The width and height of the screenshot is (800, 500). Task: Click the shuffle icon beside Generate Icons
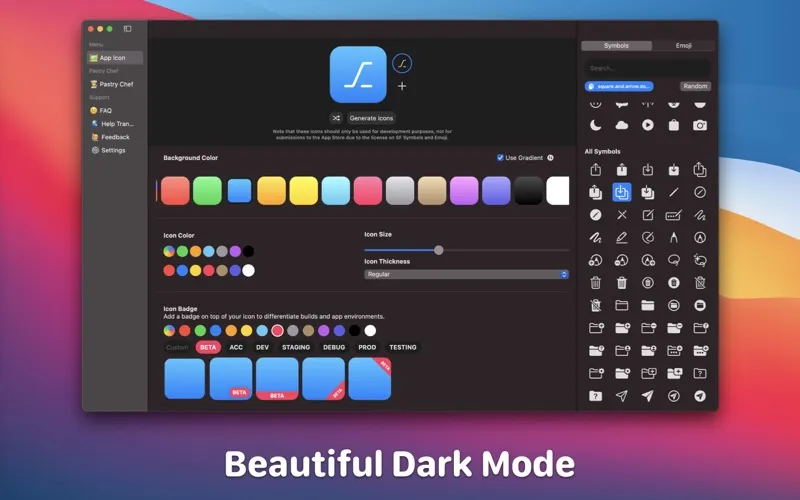point(336,118)
